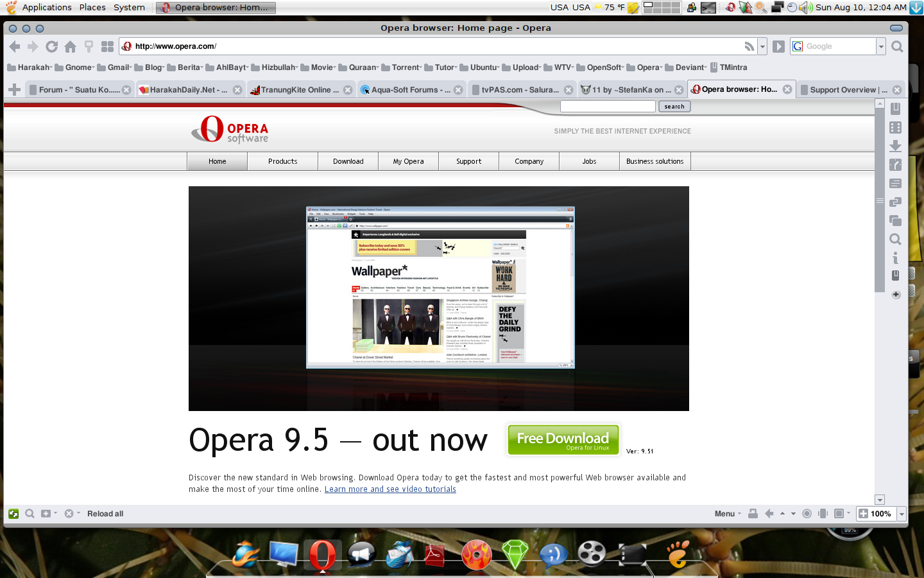This screenshot has width=924, height=578.
Task: Click the site search text field
Action: (x=608, y=107)
